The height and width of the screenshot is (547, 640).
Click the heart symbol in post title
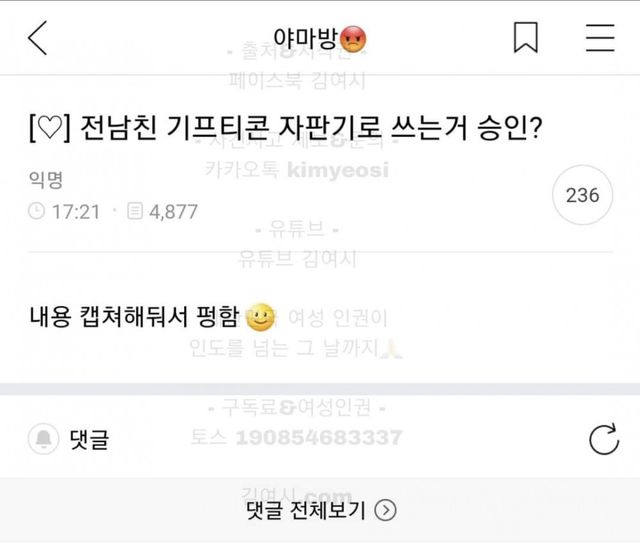click(x=47, y=130)
